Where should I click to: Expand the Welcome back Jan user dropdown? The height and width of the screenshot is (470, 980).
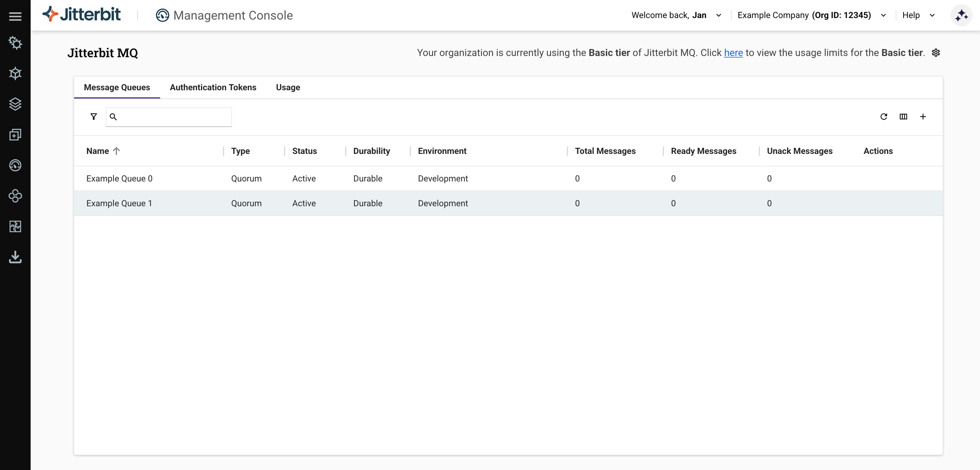tap(719, 15)
